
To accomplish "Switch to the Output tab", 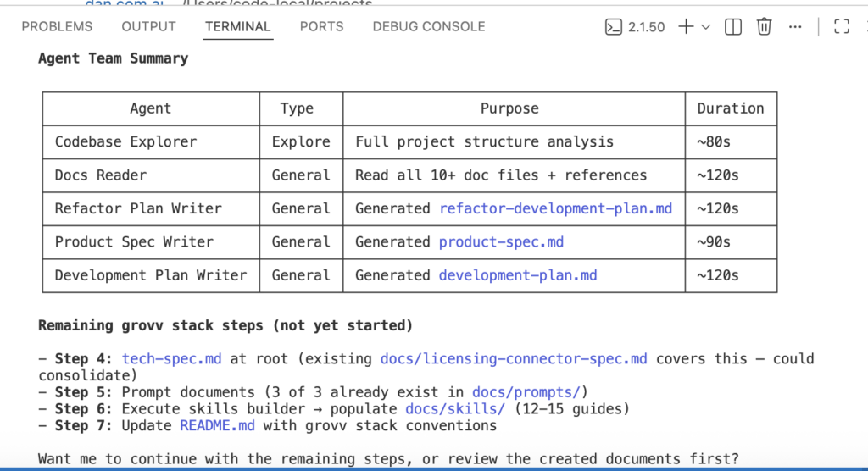I will [148, 26].
